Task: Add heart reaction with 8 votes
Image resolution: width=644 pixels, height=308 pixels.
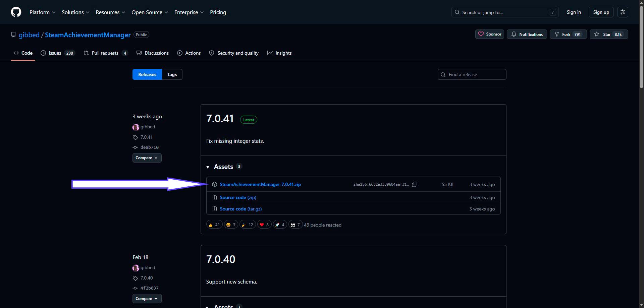Action: point(264,225)
